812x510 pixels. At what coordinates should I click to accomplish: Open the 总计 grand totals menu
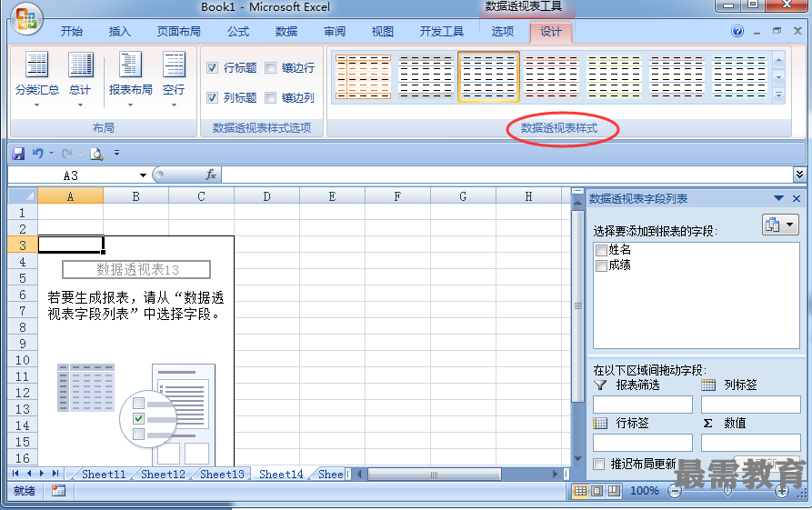pyautogui.click(x=80, y=79)
